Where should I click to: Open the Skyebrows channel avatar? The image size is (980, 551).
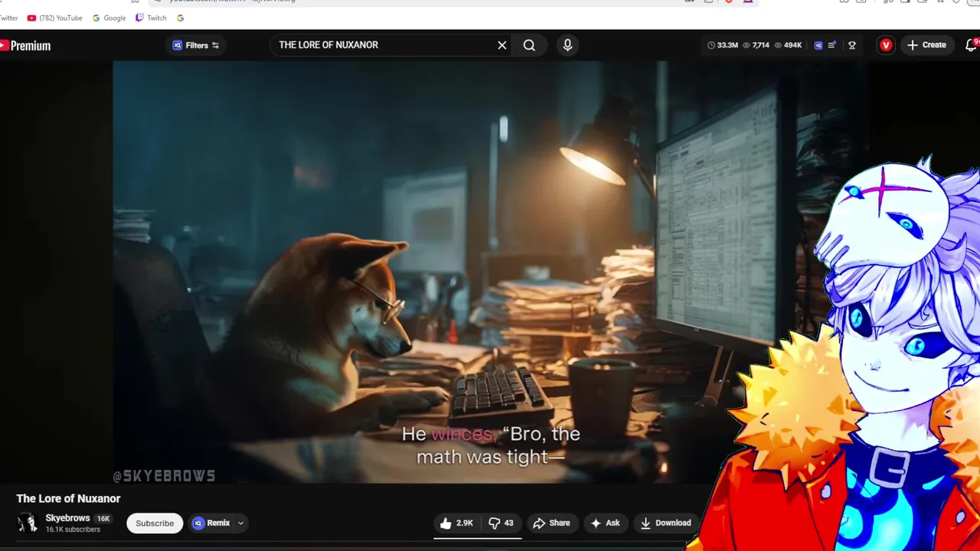(28, 523)
